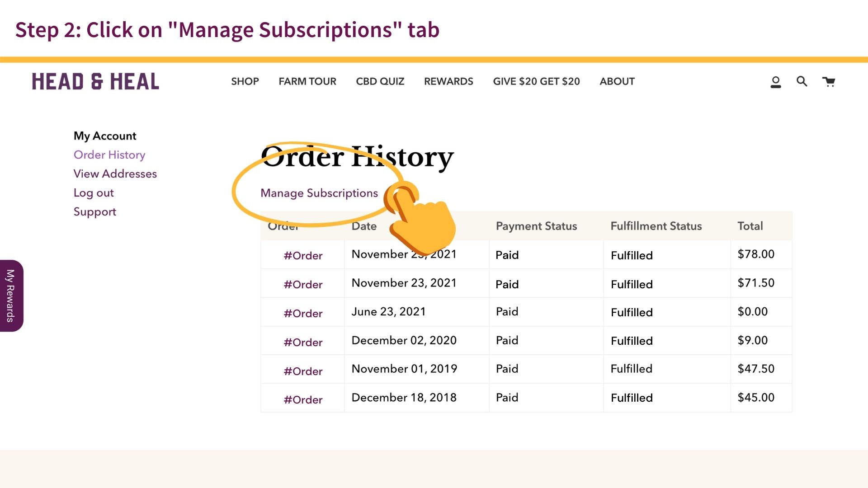The image size is (868, 488).
Task: Open the June 23, 2021 #Order link
Action: tap(303, 314)
